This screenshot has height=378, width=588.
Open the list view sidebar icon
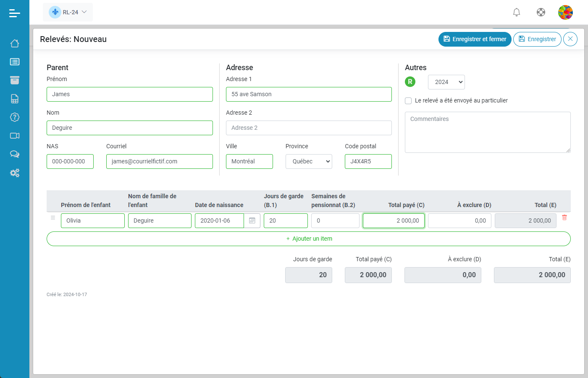(15, 62)
